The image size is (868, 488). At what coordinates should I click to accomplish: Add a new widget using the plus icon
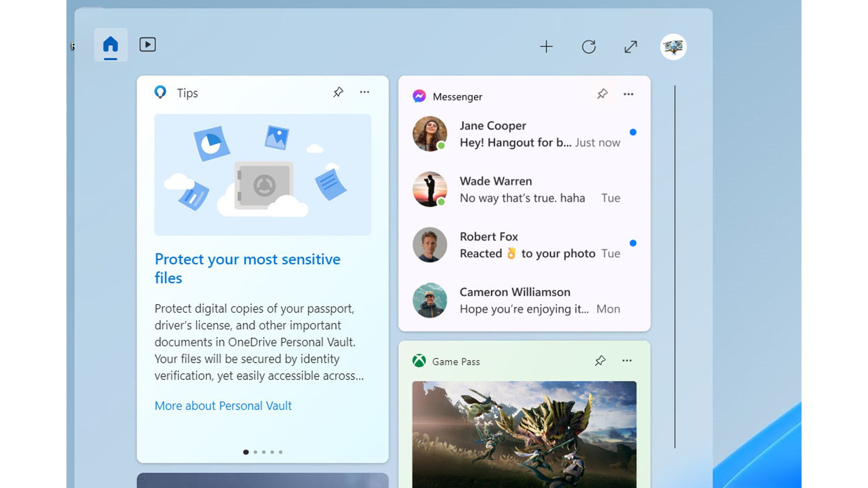point(547,47)
